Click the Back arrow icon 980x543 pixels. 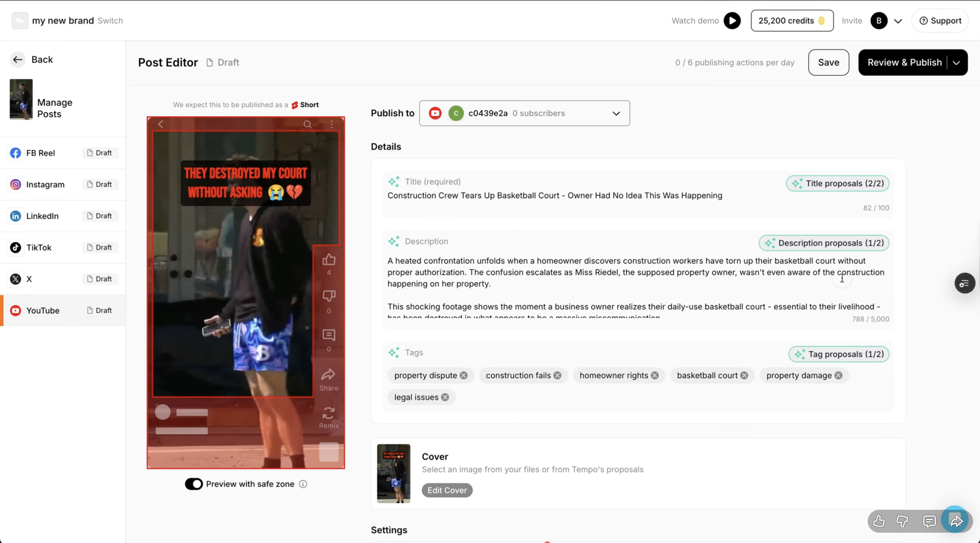click(x=17, y=59)
